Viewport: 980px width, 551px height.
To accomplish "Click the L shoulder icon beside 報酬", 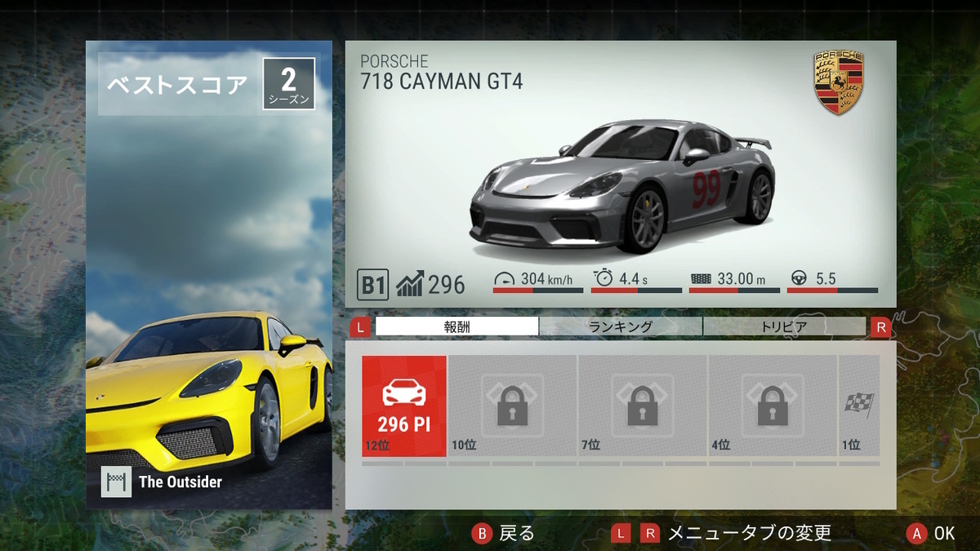I will (x=361, y=327).
